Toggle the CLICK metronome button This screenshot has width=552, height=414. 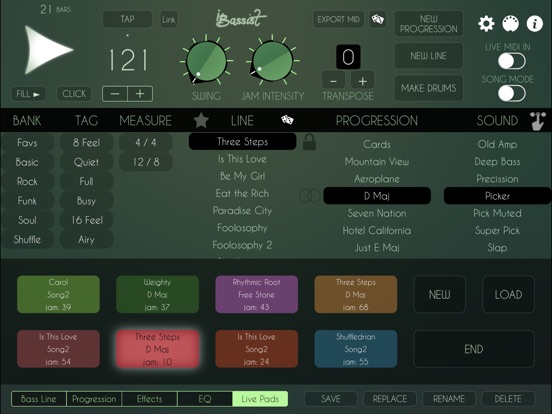[74, 94]
